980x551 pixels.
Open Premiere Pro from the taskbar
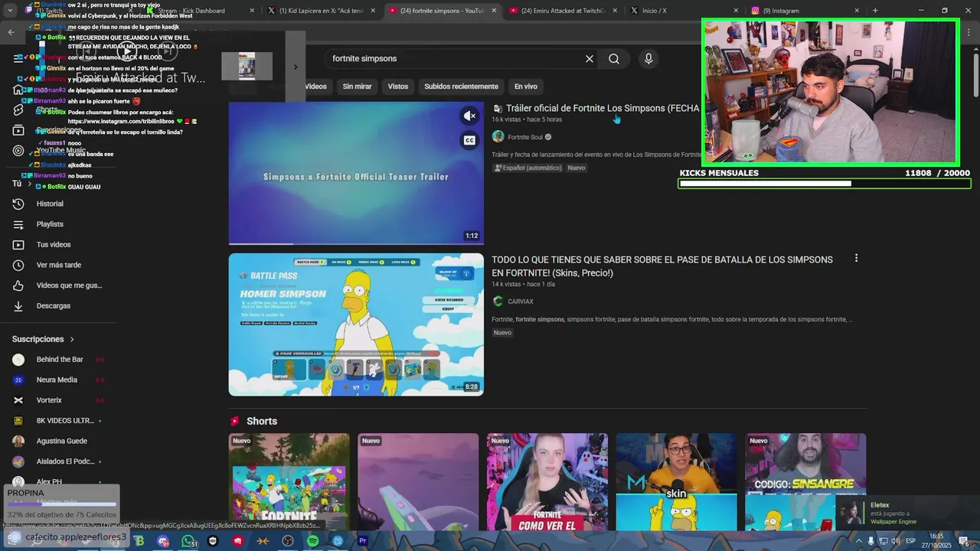363,541
